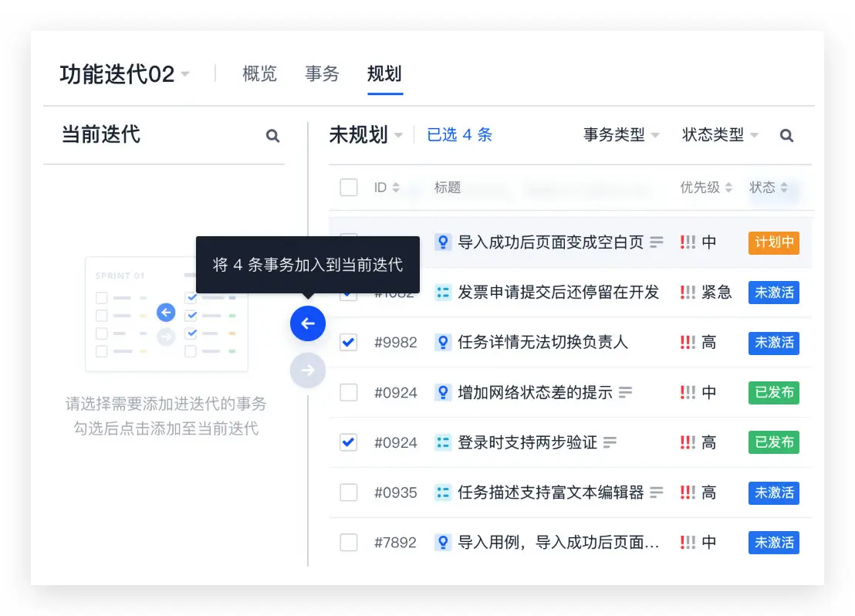Open the 状态类型 filter dropdown
The width and height of the screenshot is (855, 616).
[718, 134]
